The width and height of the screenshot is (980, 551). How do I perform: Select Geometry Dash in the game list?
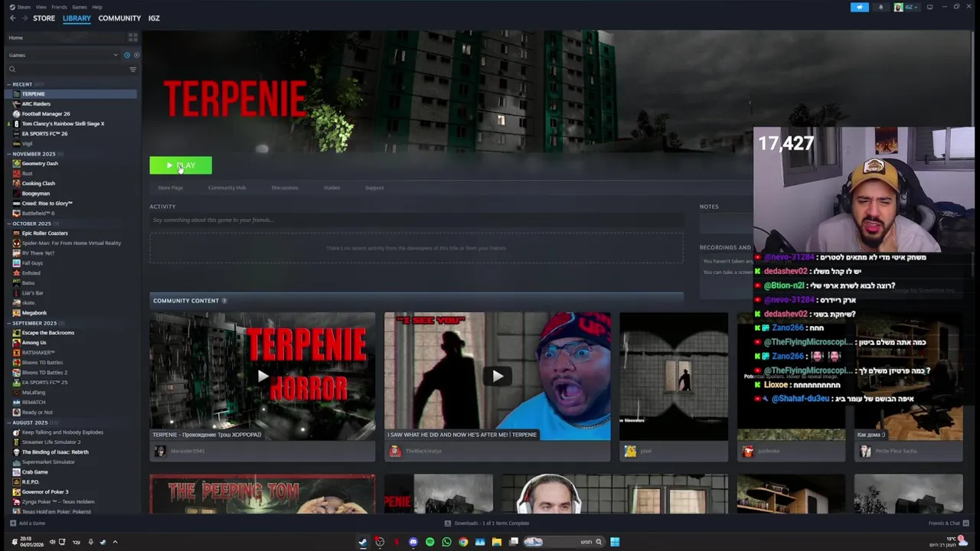click(x=40, y=164)
